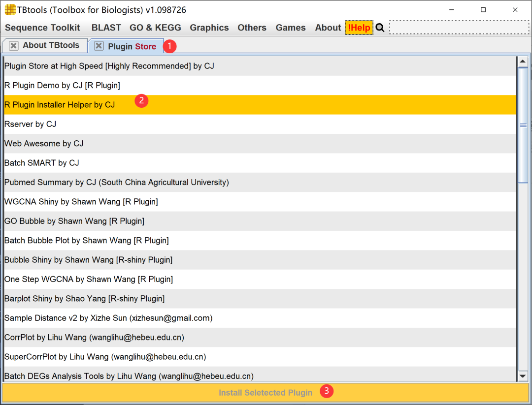532x405 pixels.
Task: Select Batch SMART by CJ plugin
Action: (260, 163)
